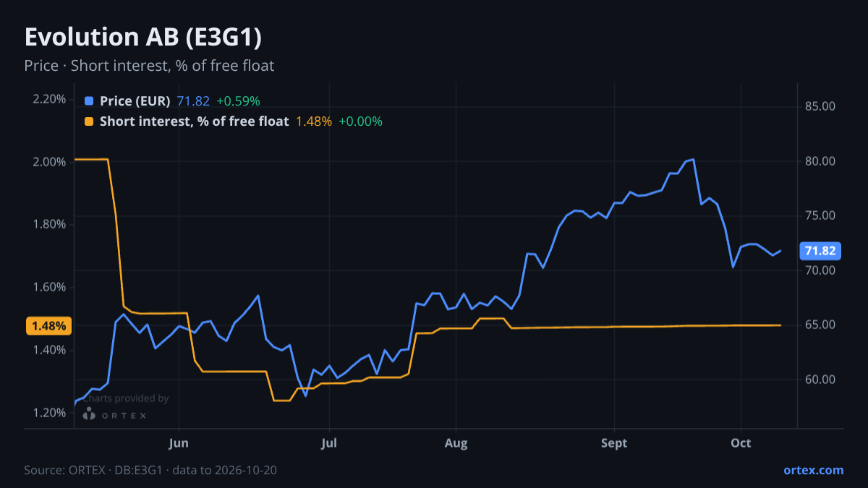Select the Price (EUR) legend label

click(135, 101)
